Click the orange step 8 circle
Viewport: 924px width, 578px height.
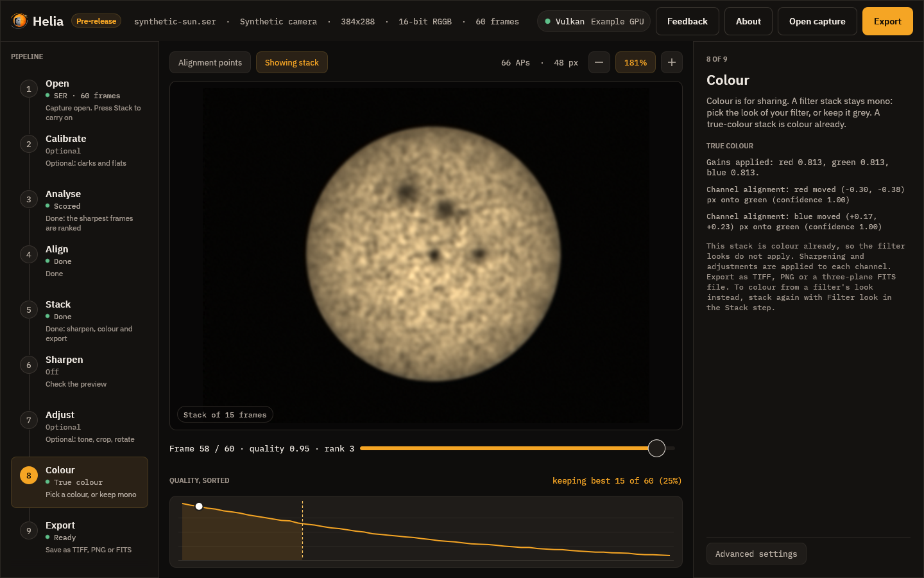click(x=28, y=475)
